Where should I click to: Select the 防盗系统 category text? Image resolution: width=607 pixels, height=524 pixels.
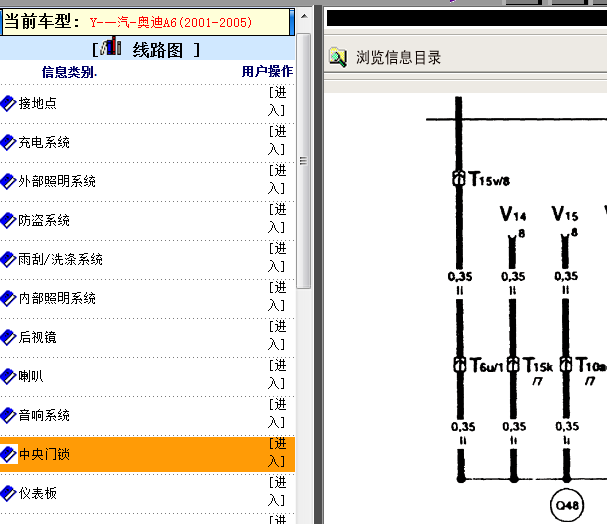(44, 220)
